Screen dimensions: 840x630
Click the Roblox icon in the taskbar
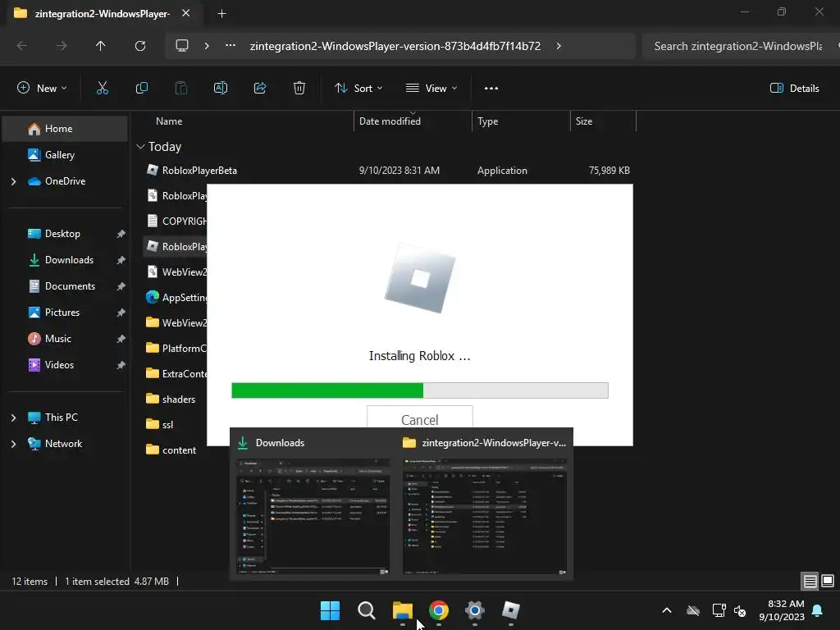click(x=511, y=610)
